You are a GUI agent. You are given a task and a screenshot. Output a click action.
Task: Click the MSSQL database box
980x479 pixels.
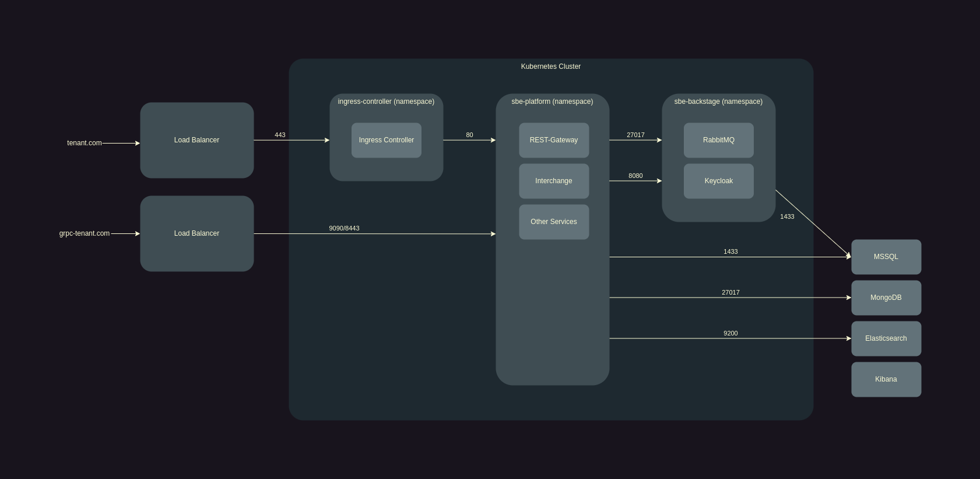click(x=886, y=257)
